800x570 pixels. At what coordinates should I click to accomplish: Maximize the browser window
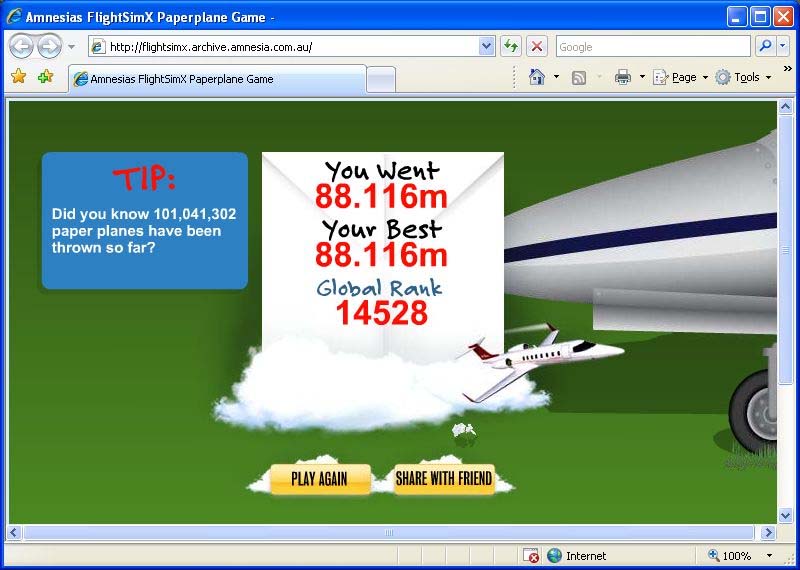coord(760,17)
